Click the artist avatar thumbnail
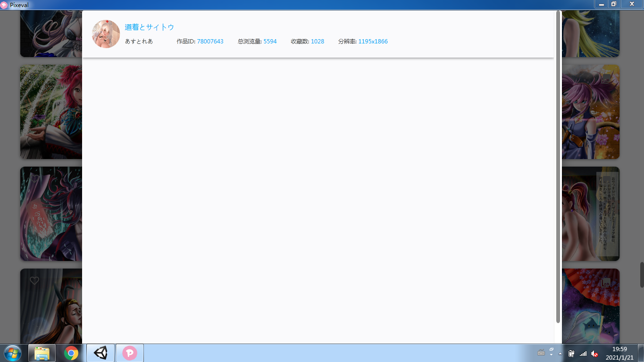 pos(106,34)
